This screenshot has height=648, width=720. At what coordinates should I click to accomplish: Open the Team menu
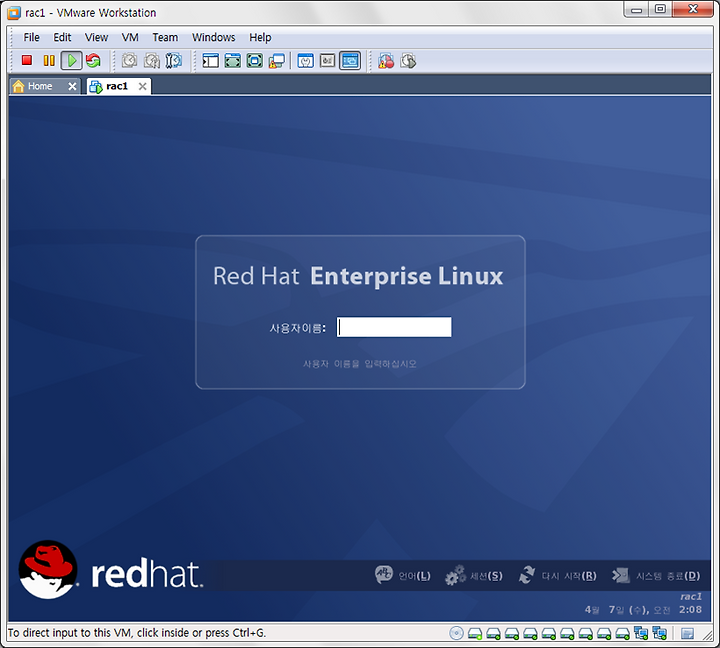click(x=165, y=37)
